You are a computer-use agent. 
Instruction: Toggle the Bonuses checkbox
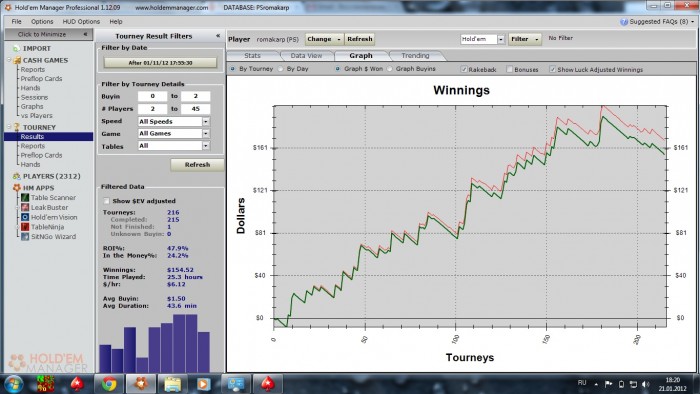tap(509, 69)
